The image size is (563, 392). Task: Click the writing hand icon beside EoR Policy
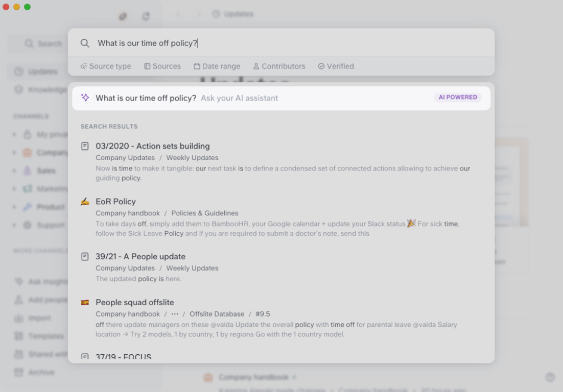click(x=85, y=202)
